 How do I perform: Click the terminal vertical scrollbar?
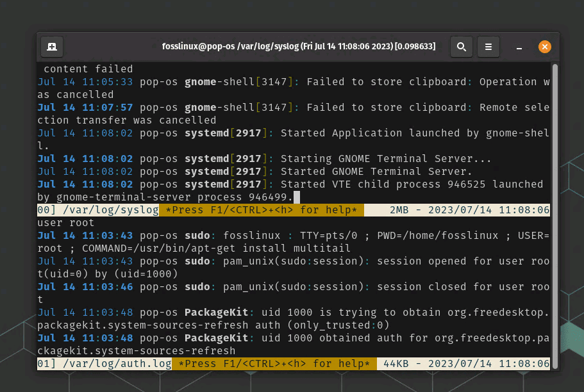coord(555,216)
